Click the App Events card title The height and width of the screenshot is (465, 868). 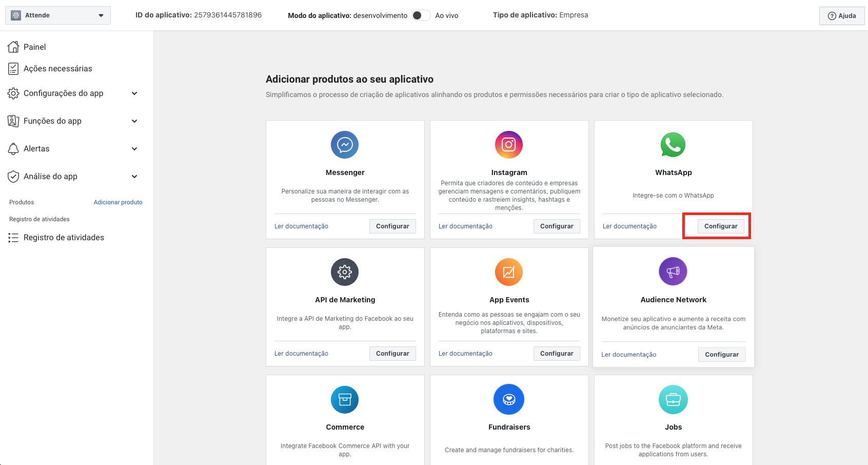[509, 300]
